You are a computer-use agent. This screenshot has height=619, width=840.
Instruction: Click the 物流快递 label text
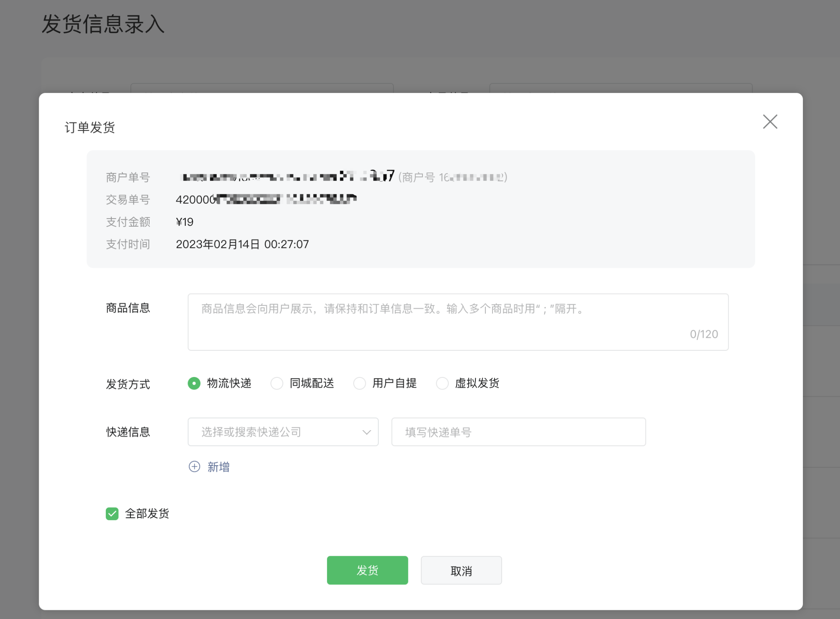229,383
